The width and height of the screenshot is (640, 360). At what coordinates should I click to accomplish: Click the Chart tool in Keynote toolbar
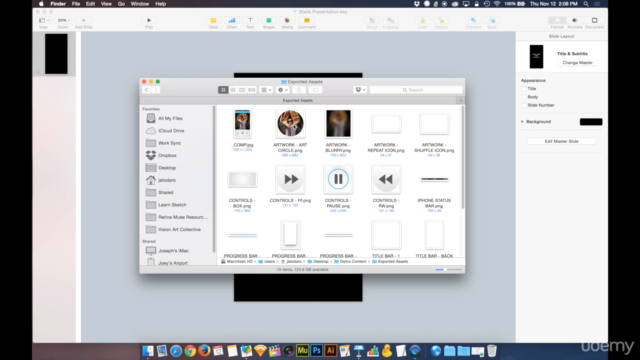pos(231,23)
